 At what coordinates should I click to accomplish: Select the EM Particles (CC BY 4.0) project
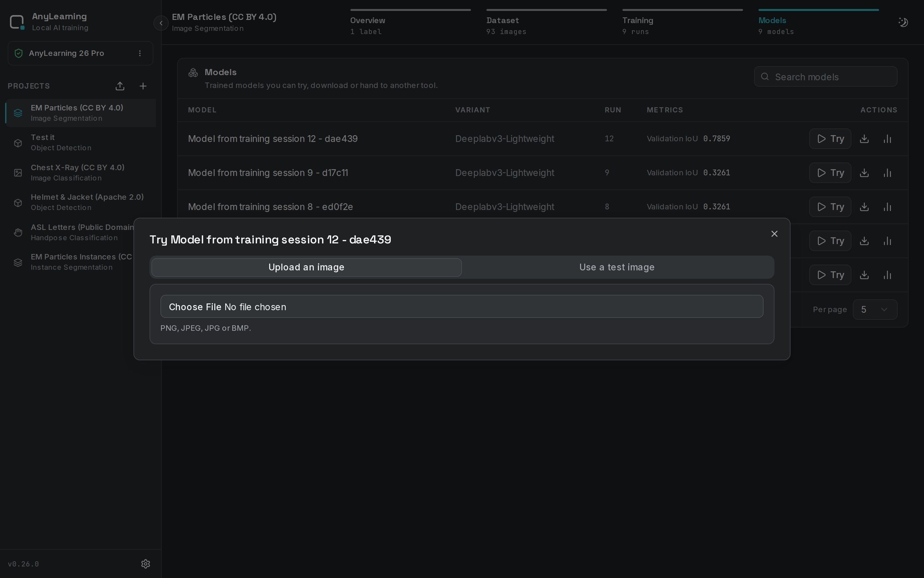[81, 113]
